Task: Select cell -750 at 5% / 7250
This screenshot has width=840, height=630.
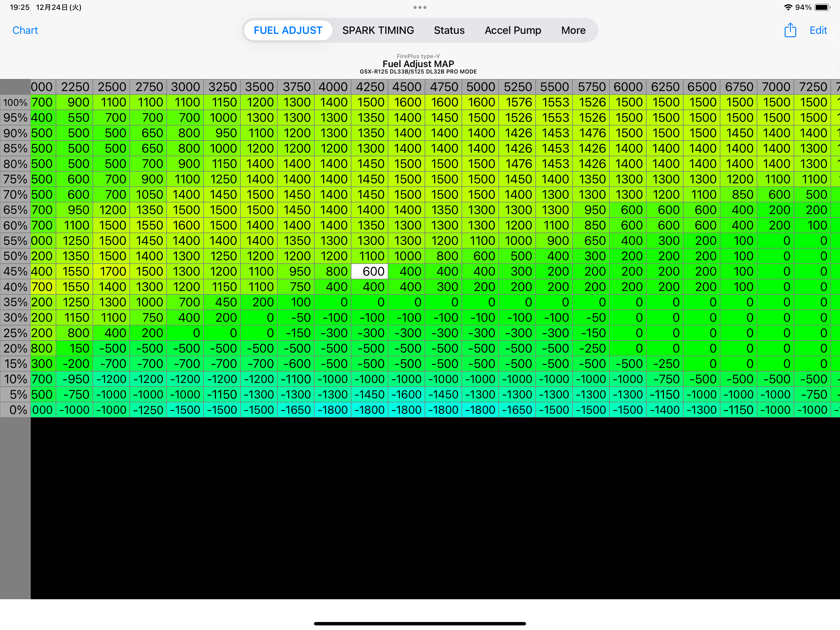Action: coord(812,394)
